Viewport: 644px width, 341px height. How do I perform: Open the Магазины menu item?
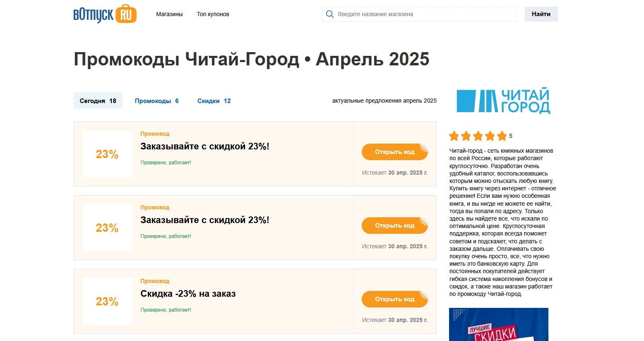[169, 14]
